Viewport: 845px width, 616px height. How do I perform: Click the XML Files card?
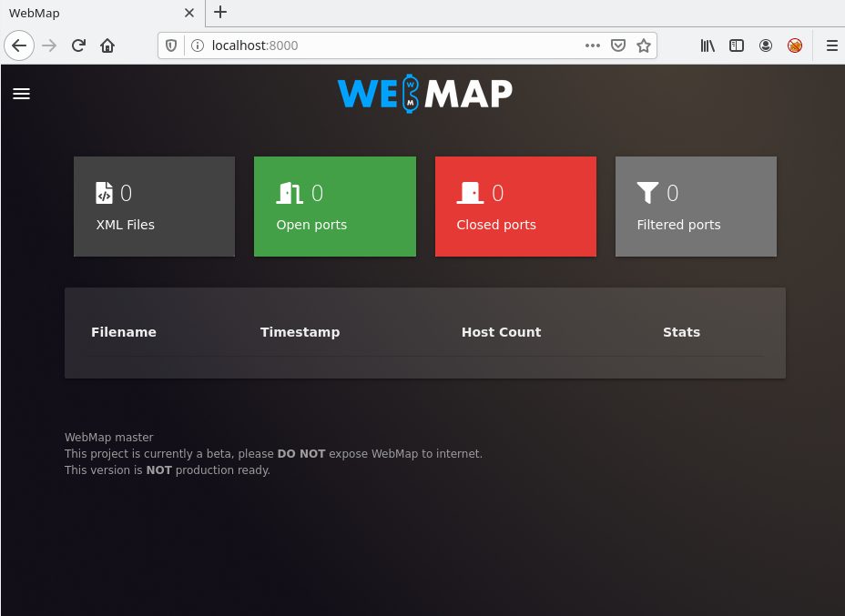(154, 207)
